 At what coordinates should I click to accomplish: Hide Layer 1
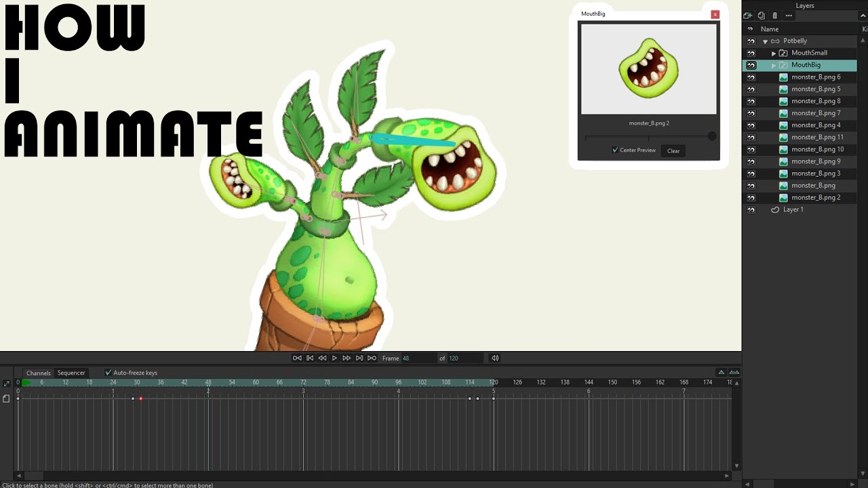(751, 209)
